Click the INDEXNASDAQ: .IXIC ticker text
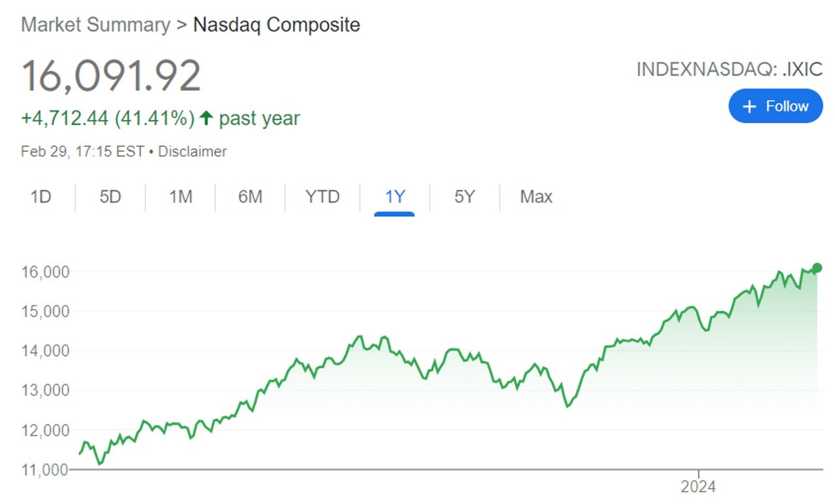 click(729, 70)
